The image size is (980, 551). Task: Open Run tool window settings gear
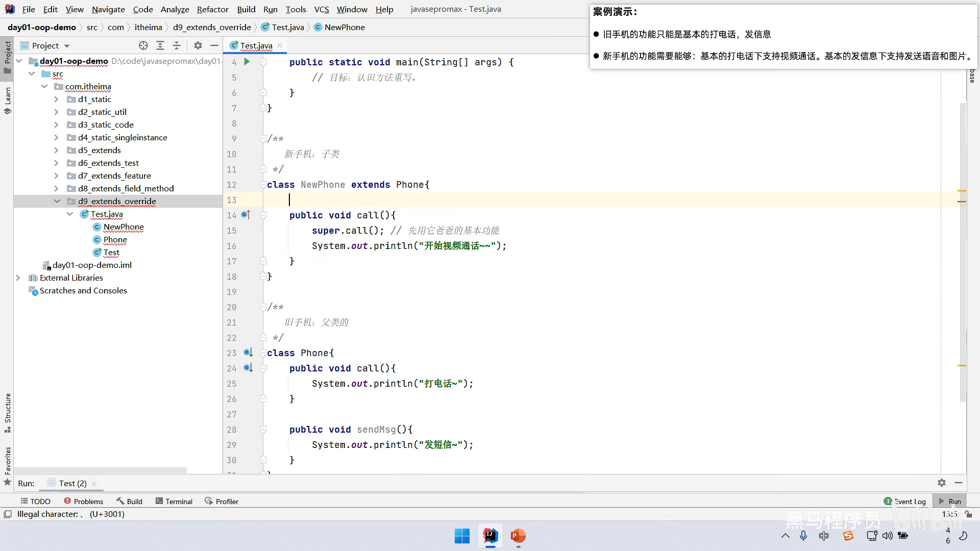942,483
